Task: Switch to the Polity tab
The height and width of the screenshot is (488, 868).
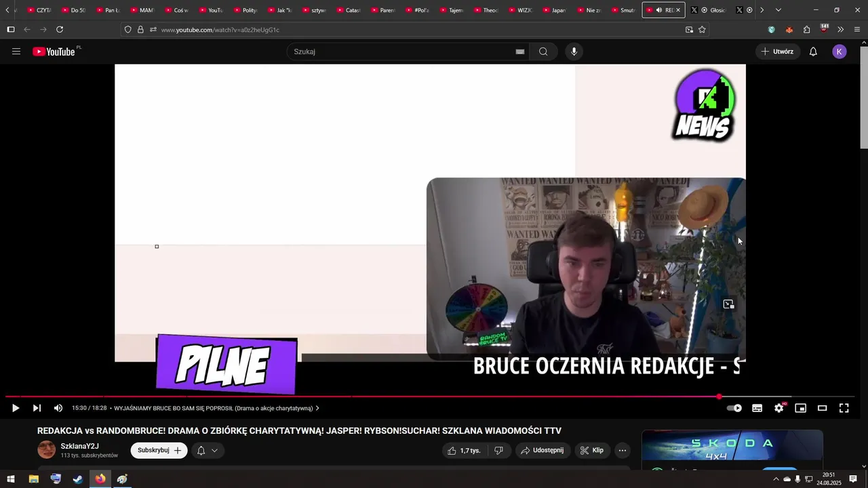Action: pyautogui.click(x=245, y=10)
